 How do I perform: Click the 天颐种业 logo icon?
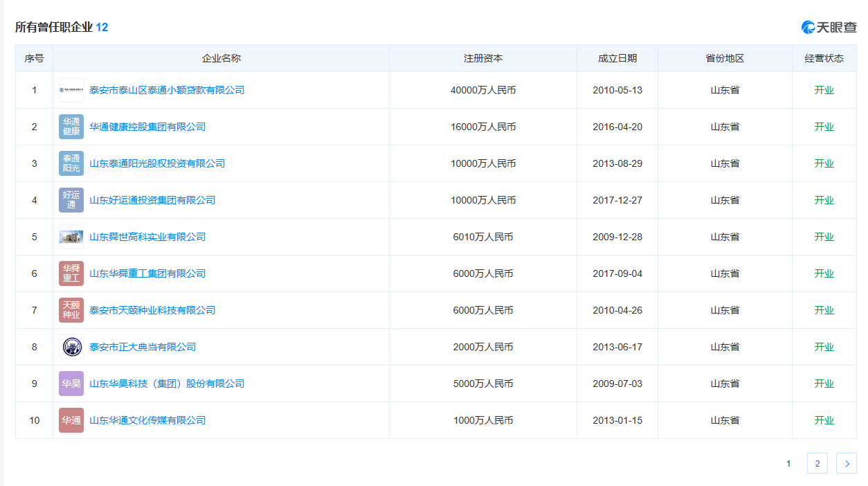coord(71,310)
